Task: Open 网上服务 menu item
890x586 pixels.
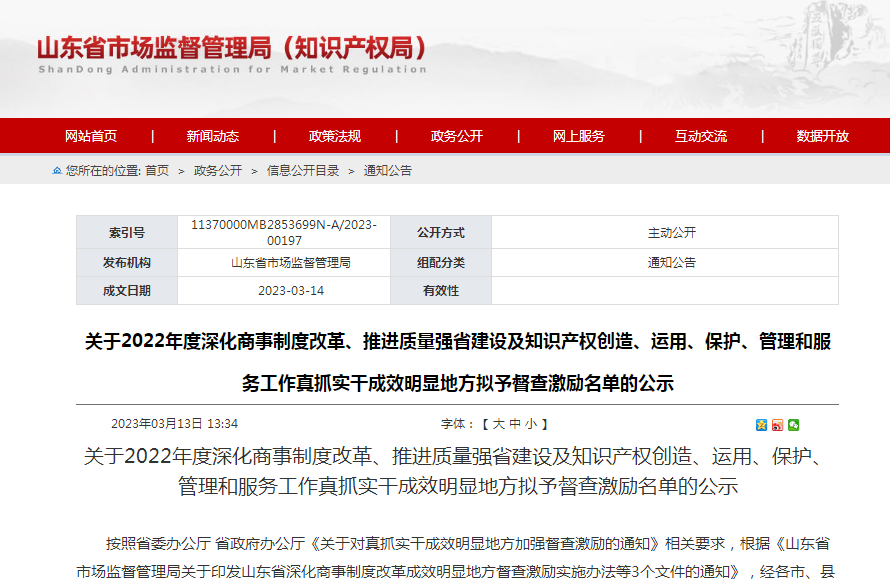Action: pyautogui.click(x=579, y=136)
